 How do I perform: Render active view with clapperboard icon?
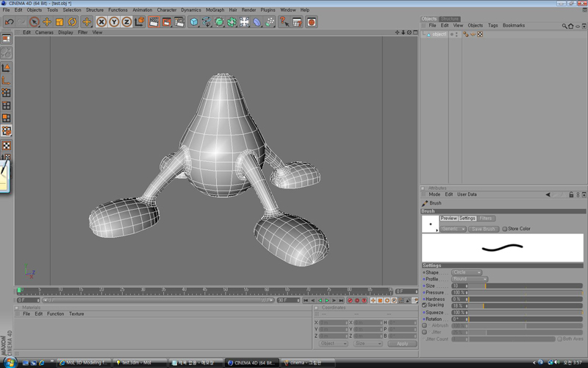click(x=154, y=22)
